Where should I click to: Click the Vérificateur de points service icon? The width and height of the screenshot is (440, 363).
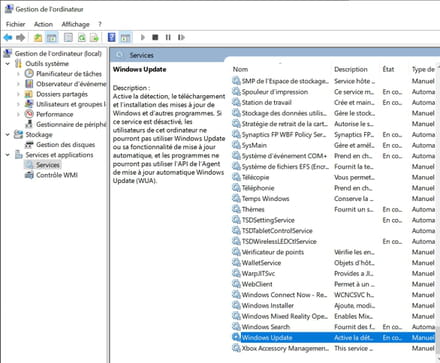pyautogui.click(x=236, y=252)
